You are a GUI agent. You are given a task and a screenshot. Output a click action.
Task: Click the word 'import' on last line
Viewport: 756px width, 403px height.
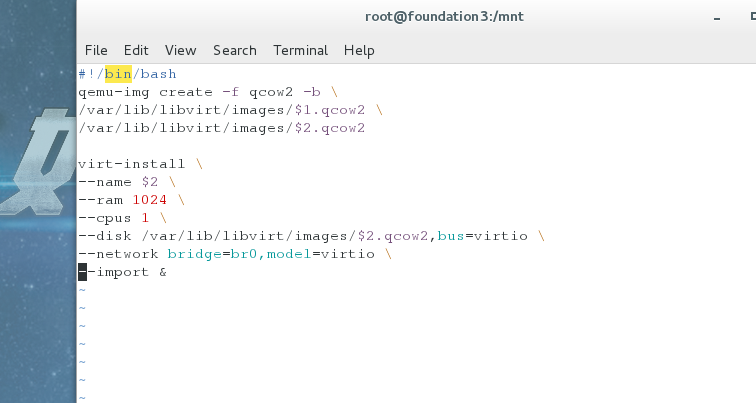coord(122,272)
